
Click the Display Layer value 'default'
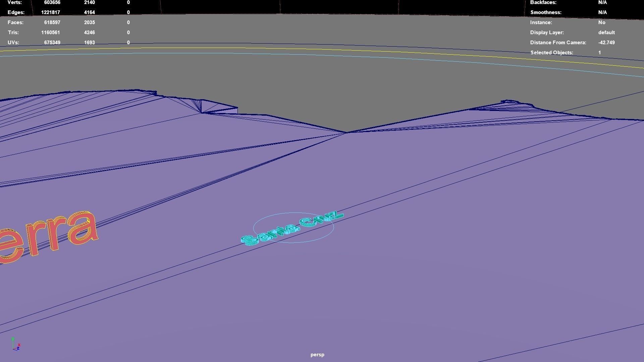pos(606,33)
